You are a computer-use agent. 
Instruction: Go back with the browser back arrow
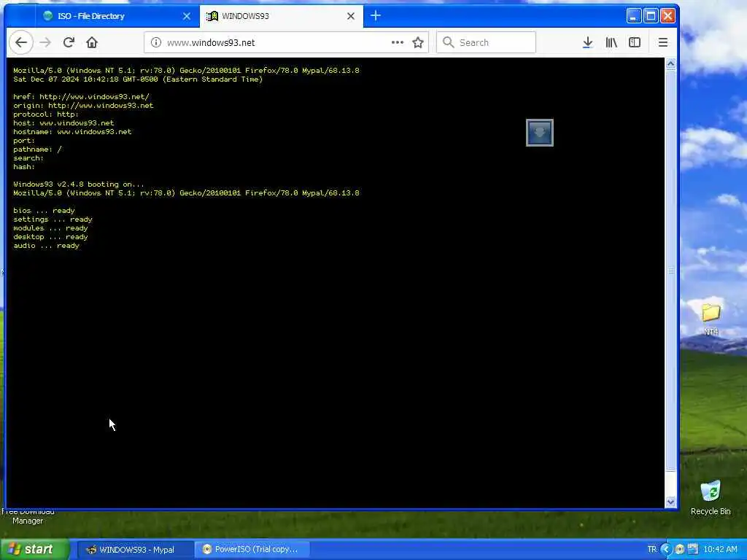coord(21,42)
